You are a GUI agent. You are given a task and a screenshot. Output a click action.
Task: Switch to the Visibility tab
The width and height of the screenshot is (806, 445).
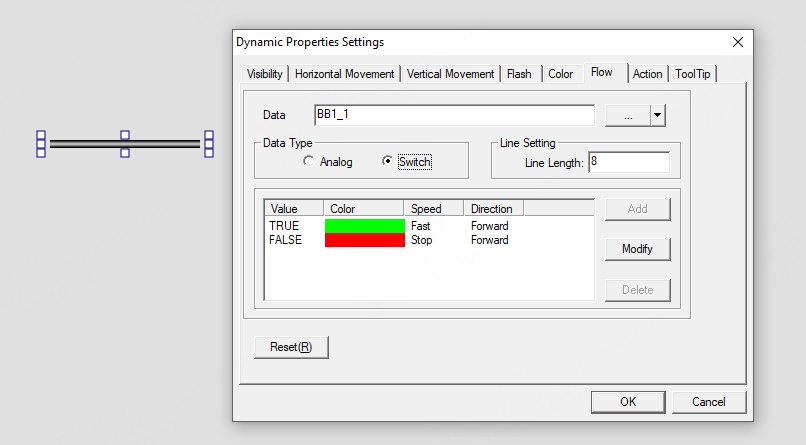pyautogui.click(x=265, y=74)
